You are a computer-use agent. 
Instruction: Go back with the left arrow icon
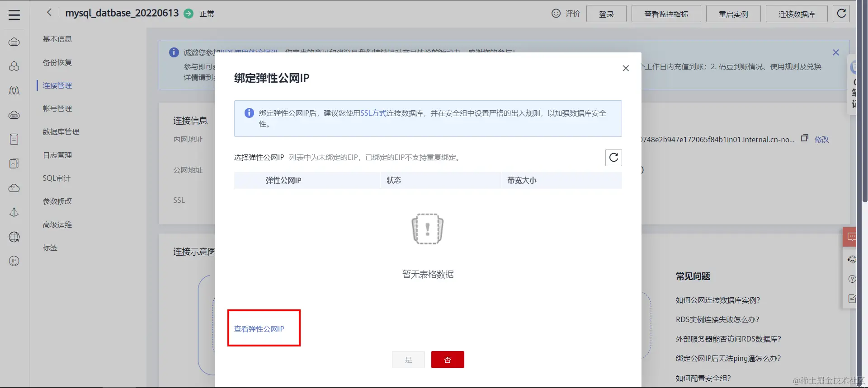49,13
